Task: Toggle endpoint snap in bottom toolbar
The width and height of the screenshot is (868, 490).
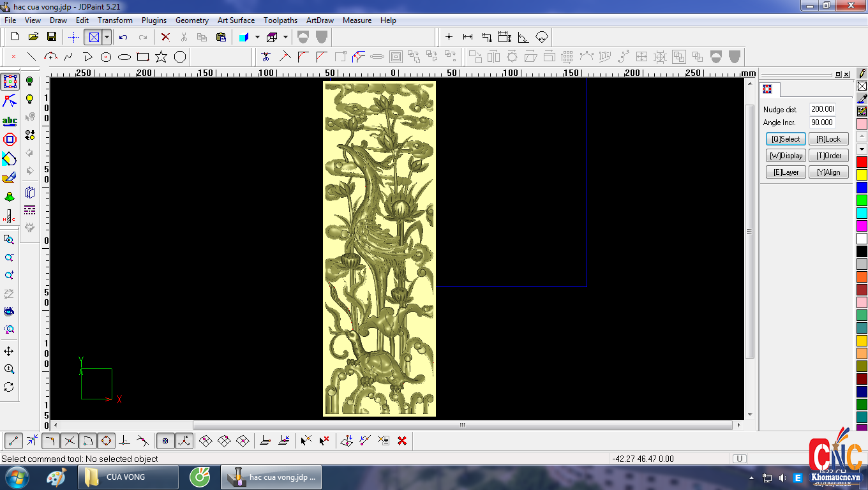Action: tap(14, 441)
